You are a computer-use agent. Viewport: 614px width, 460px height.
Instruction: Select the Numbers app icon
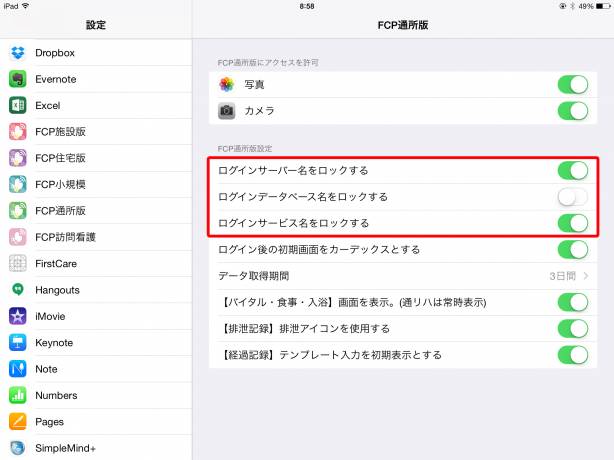coord(17,395)
